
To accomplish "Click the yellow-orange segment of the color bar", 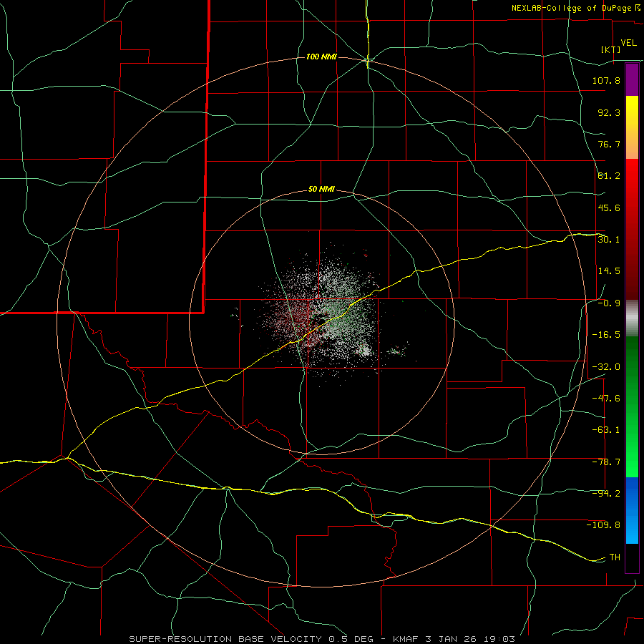I will click(x=632, y=127).
